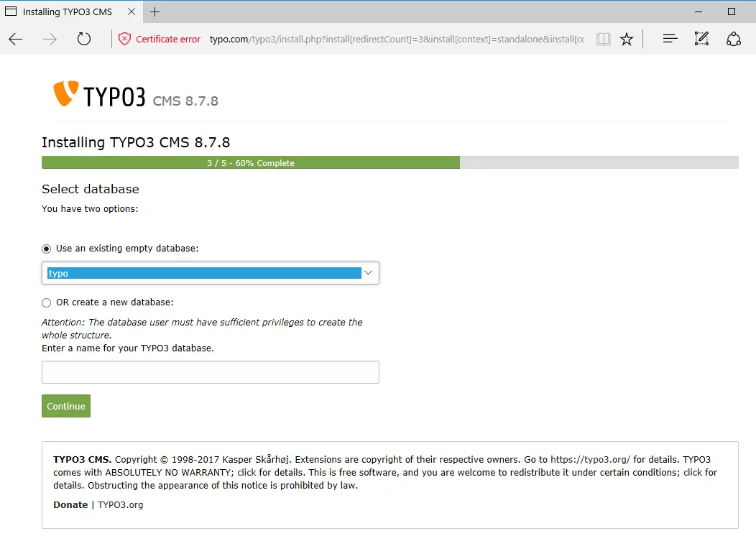Click 'Installing TYPO3 CMS 8.7.8' heading
The width and height of the screenshot is (756, 536).
tap(136, 143)
